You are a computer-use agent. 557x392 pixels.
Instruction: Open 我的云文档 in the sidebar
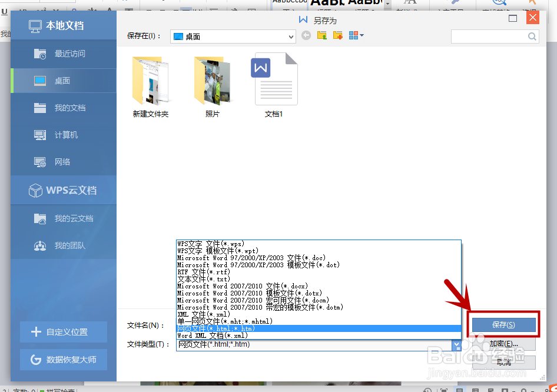(x=64, y=218)
